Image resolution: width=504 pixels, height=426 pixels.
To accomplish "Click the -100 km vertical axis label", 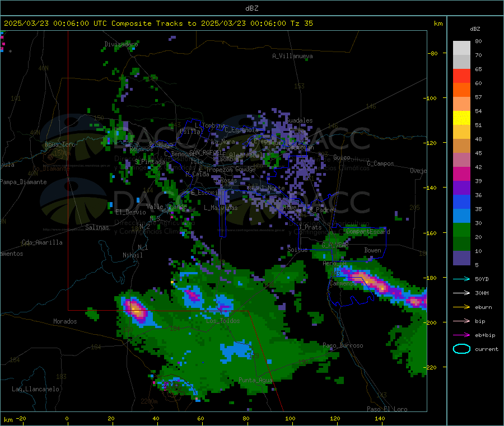I will pos(431,98).
